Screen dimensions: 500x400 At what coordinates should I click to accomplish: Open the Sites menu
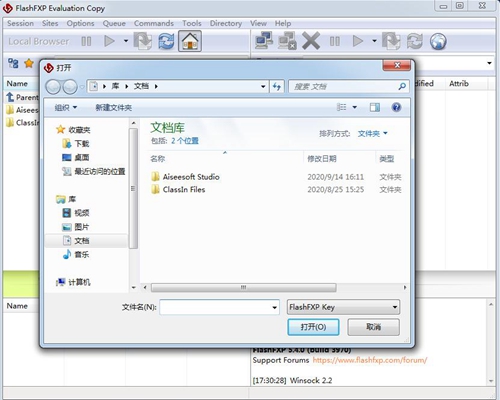50,23
